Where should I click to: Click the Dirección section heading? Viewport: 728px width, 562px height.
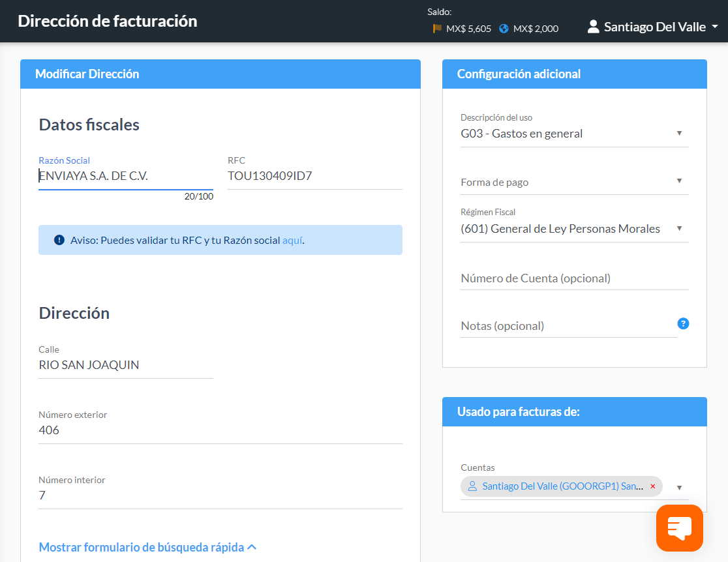[x=74, y=313]
